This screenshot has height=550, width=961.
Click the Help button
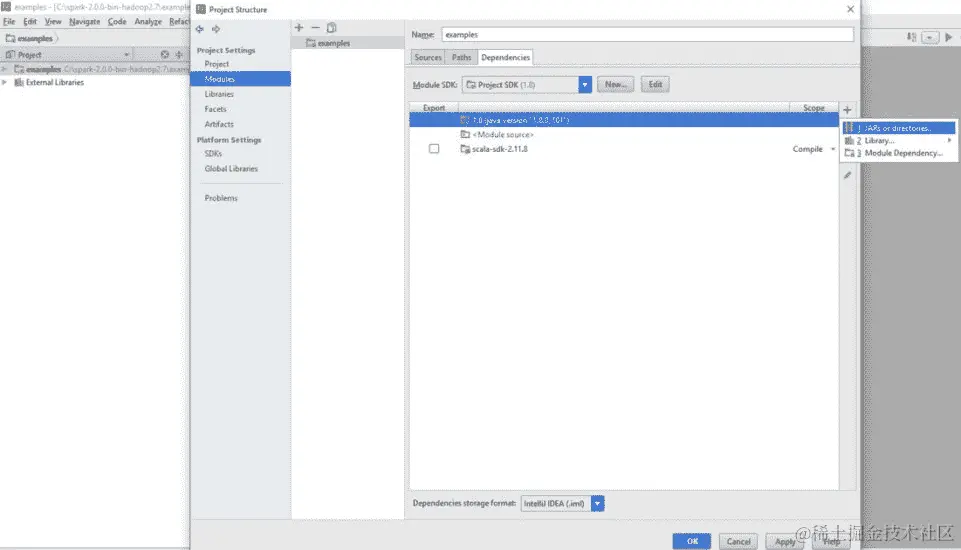pos(831,541)
